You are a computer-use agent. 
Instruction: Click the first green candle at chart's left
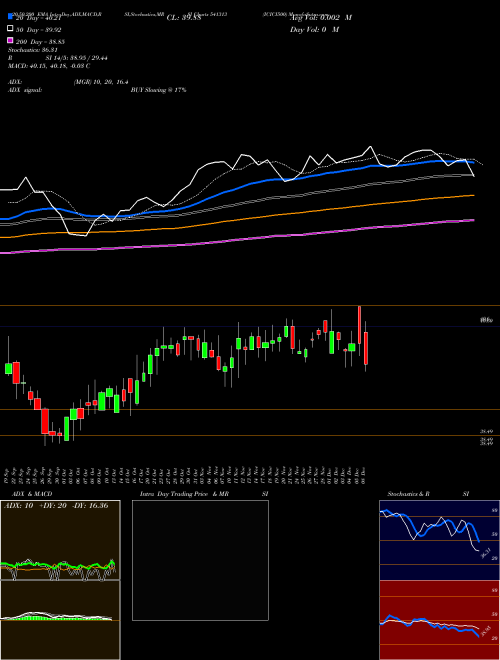click(x=8, y=368)
